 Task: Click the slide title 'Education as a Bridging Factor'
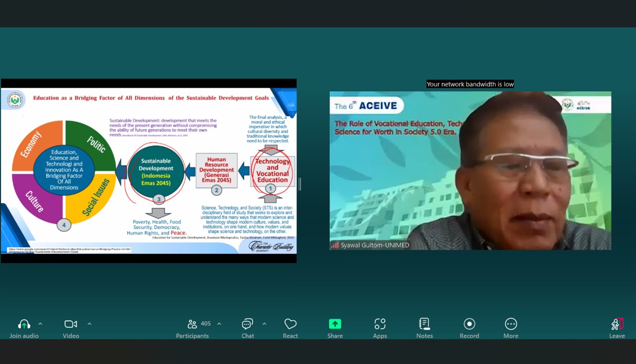click(151, 98)
